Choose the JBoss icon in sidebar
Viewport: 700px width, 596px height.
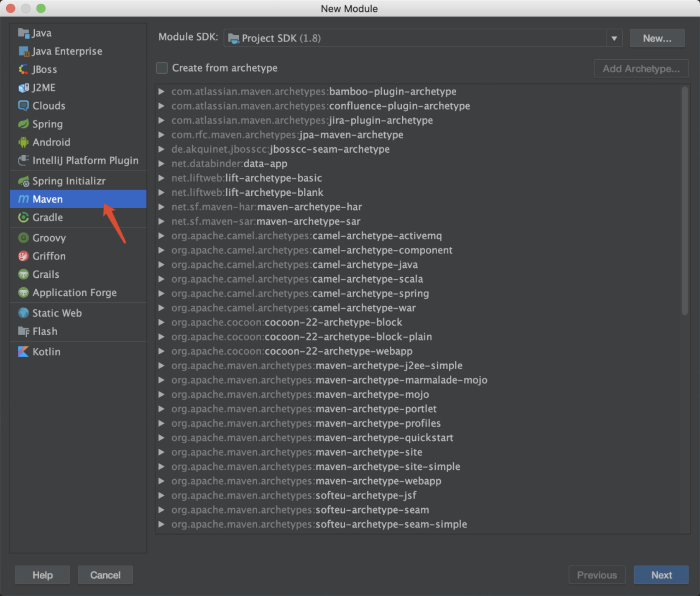pos(24,70)
